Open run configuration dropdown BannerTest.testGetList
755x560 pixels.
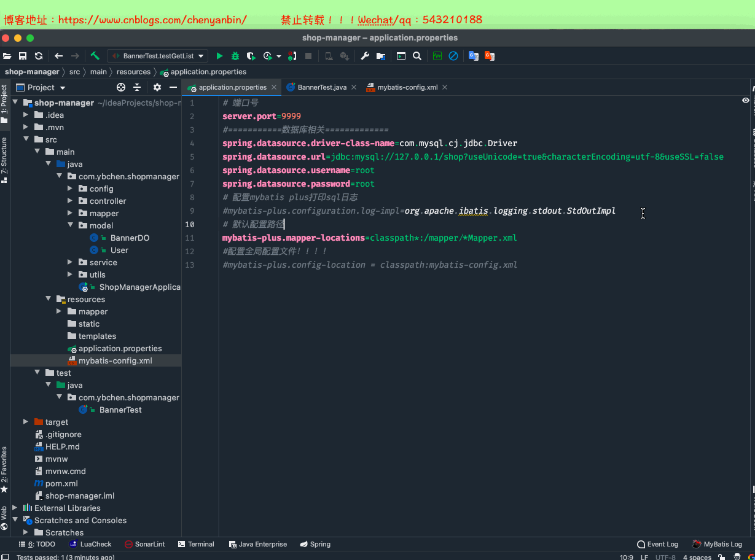(x=158, y=56)
